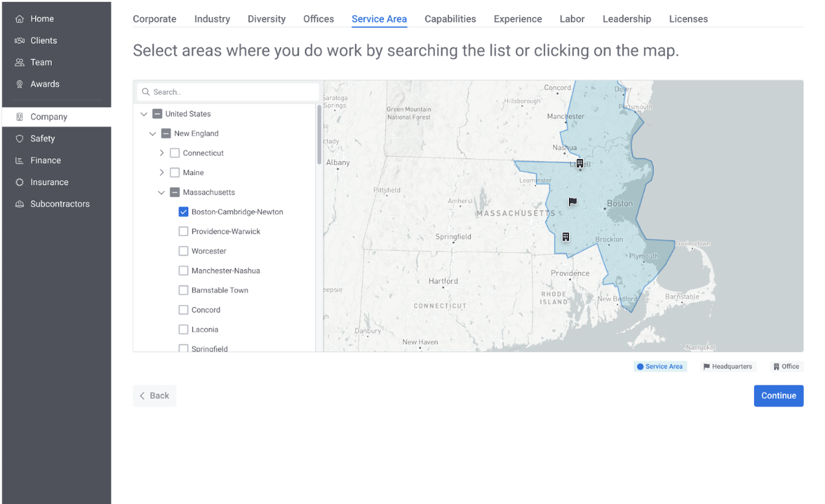Expand the Maine tree node
Screen dimensions: 825x504
[161, 172]
